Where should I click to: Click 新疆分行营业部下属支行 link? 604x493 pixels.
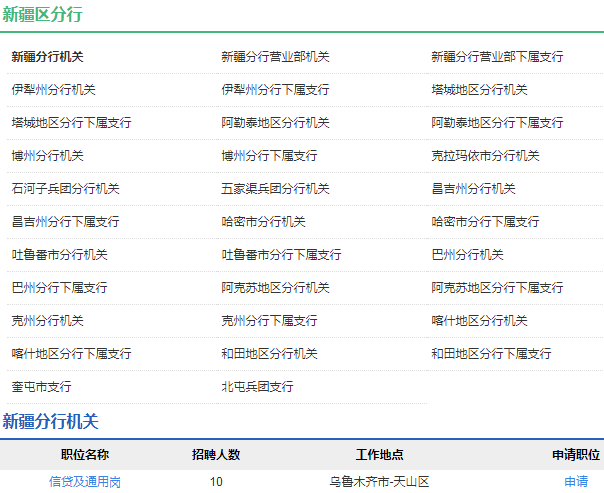click(497, 57)
